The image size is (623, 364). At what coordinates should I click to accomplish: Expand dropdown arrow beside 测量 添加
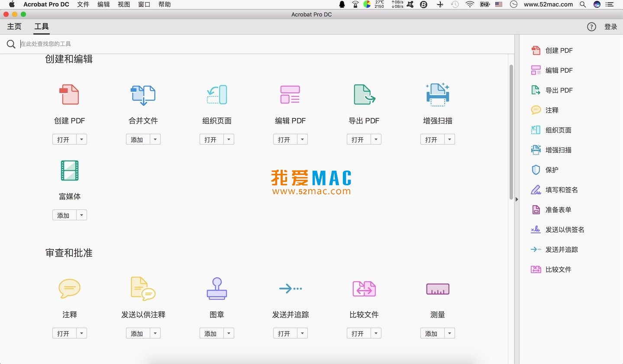click(x=449, y=333)
